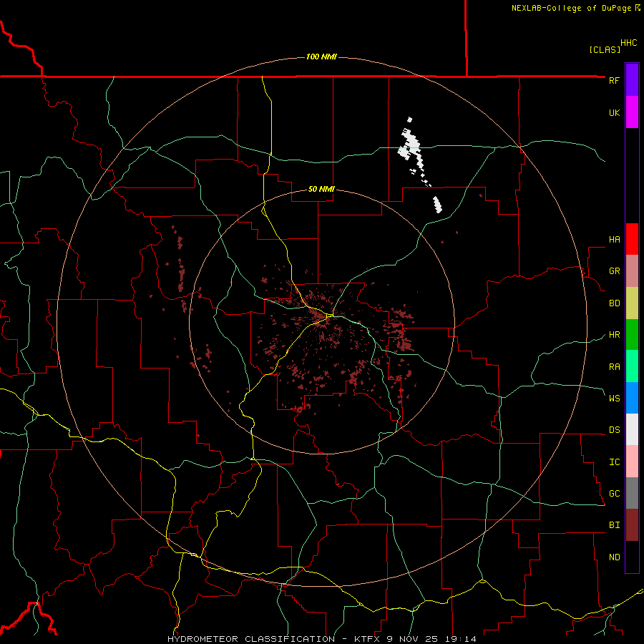
Task: Click the NEXLAB-College of DuPage text
Action: coord(572,8)
